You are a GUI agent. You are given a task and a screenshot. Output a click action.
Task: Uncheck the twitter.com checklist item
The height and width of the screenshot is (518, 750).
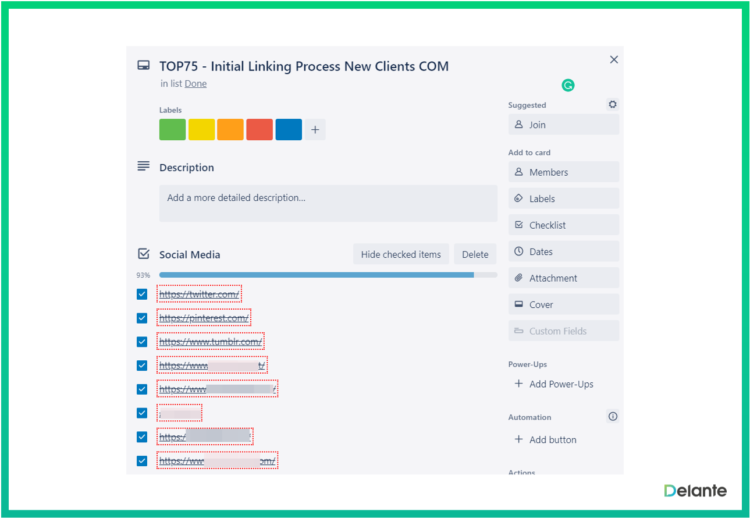pyautogui.click(x=142, y=294)
